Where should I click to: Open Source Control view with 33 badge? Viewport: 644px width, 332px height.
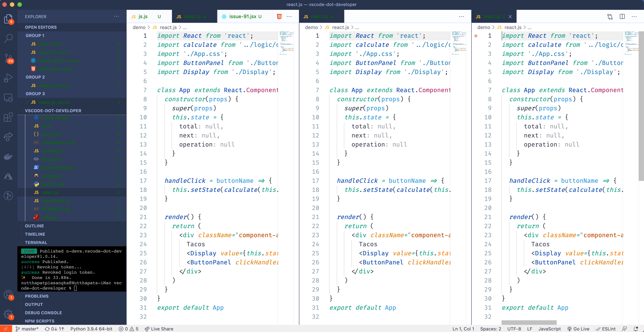[x=9, y=58]
